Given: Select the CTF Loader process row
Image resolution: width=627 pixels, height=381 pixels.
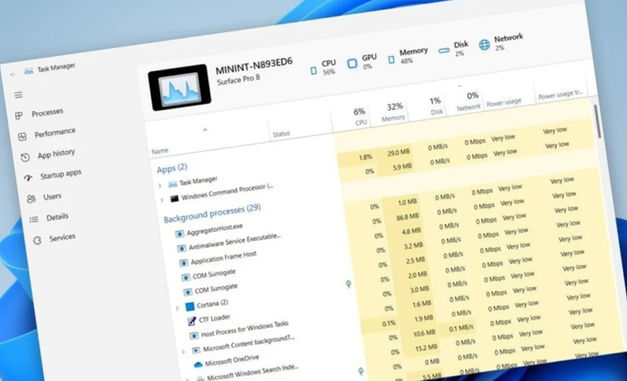Looking at the screenshot, I should pyautogui.click(x=215, y=319).
